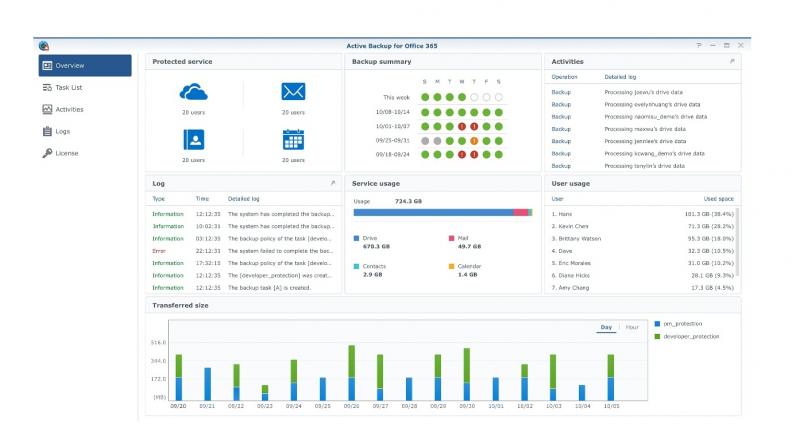Image resolution: width=800 pixels, height=448 pixels.
Task: Click the Logs clipboard sidebar icon
Action: tap(47, 131)
